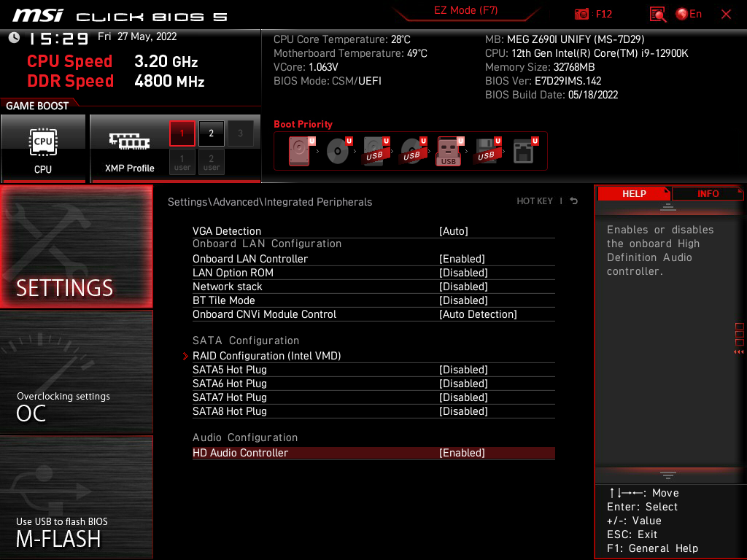Go back with the return arrow icon
Image resolution: width=747 pixels, height=560 pixels.
coord(573,201)
